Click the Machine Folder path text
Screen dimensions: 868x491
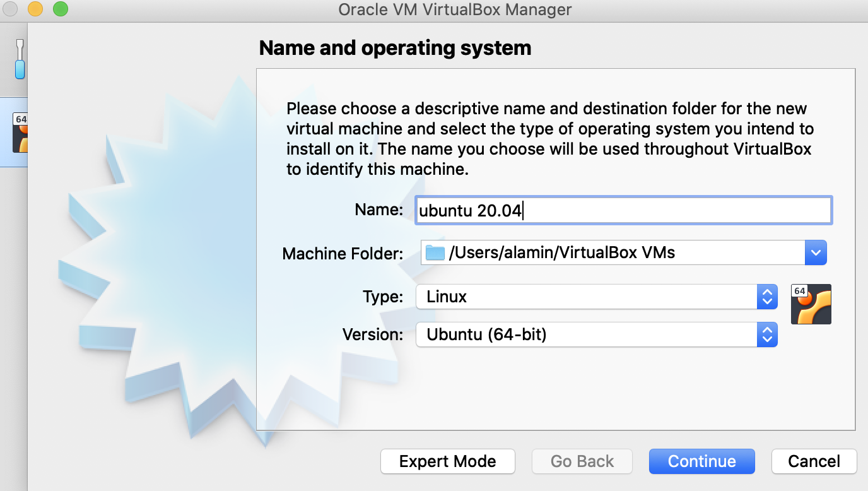point(562,253)
